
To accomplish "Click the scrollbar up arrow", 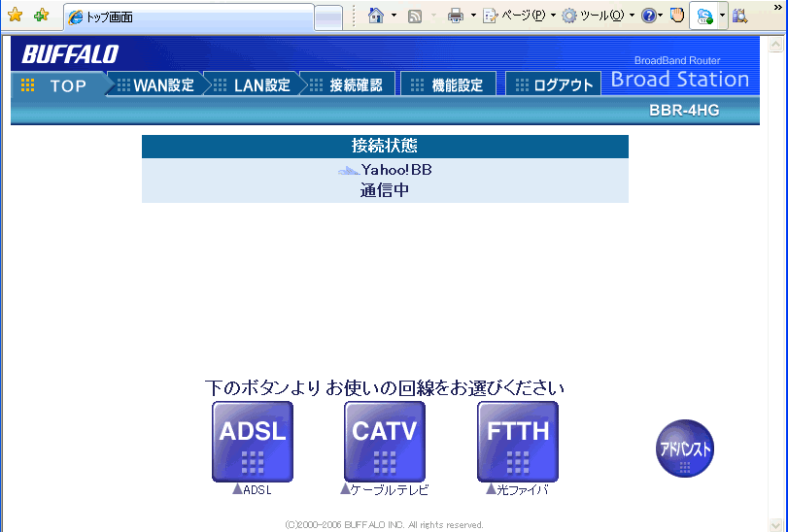I will click(775, 45).
